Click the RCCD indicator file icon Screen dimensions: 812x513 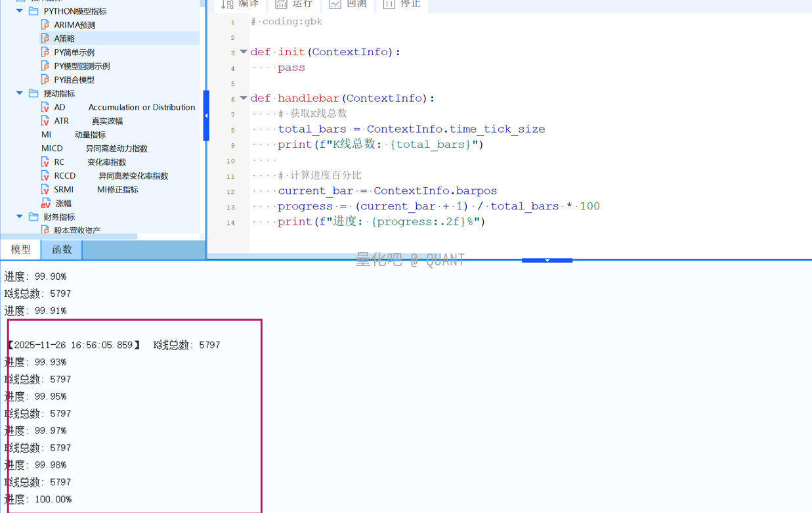(45, 176)
